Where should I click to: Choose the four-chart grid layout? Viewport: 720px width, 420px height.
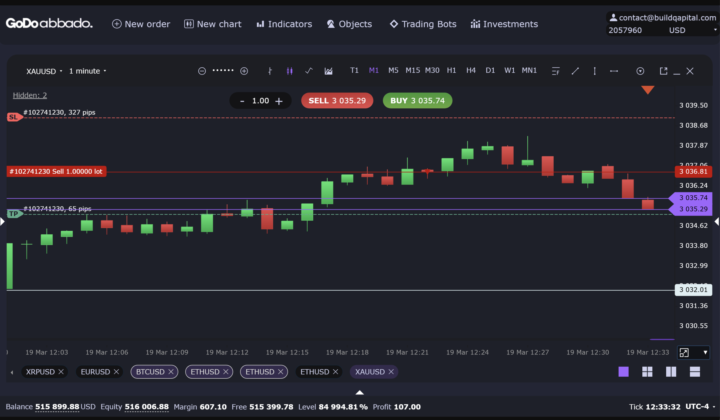coord(647,372)
